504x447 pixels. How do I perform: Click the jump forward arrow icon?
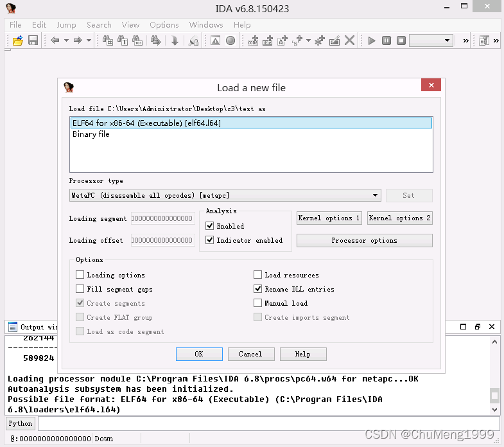[x=78, y=40]
